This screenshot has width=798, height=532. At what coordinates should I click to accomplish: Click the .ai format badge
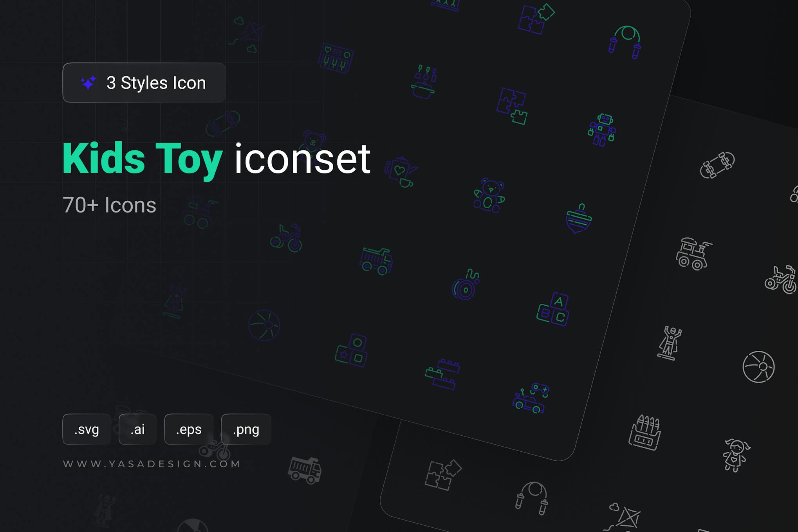coord(137,429)
